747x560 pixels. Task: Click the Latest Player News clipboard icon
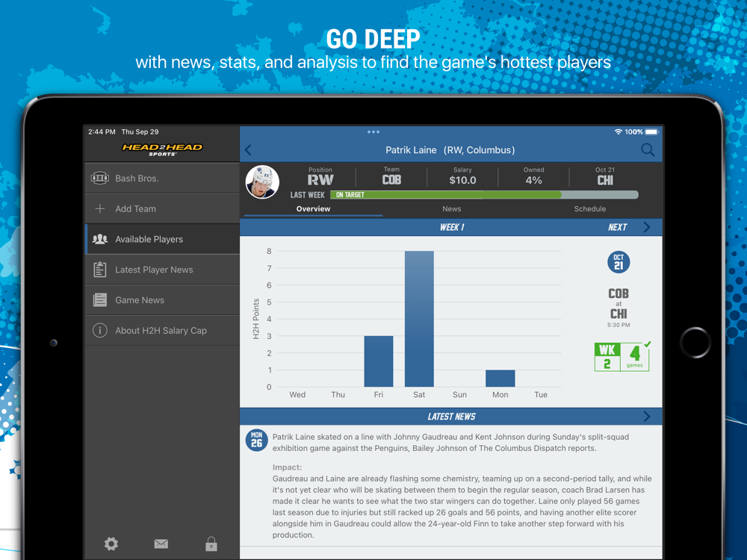point(99,270)
